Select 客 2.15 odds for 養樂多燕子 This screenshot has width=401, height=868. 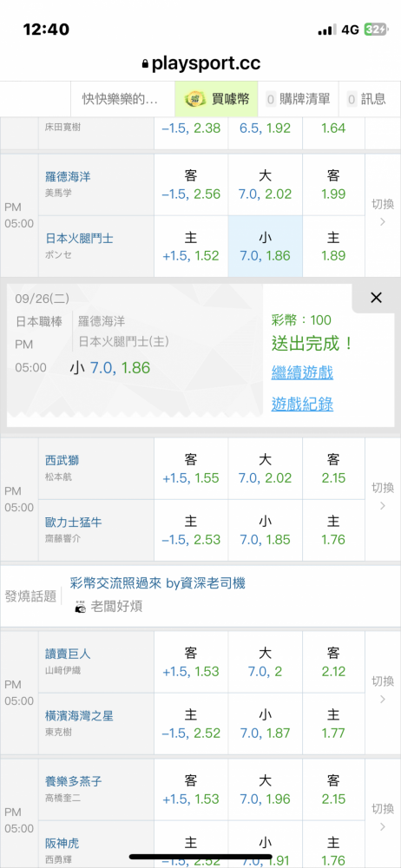(x=333, y=790)
